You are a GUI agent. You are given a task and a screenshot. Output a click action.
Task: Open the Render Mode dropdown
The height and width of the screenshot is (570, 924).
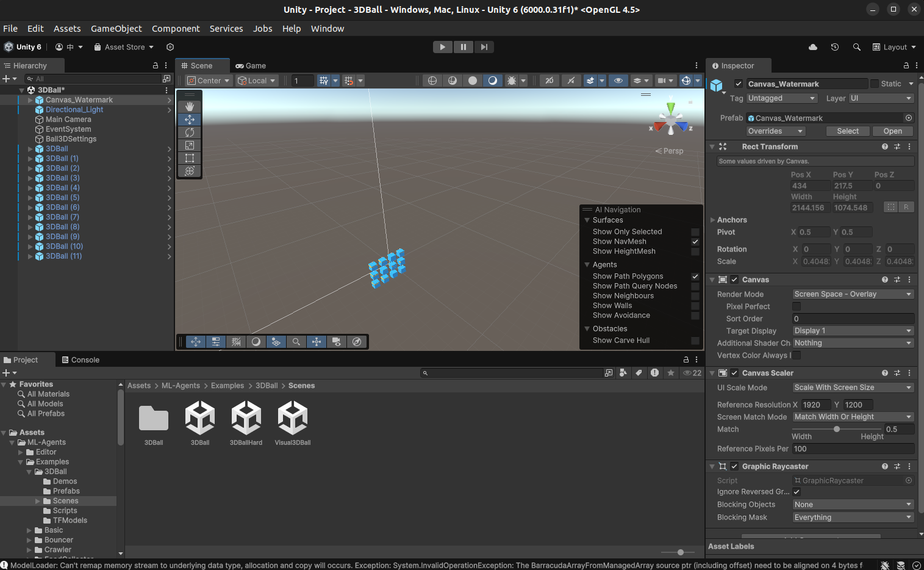[853, 294]
